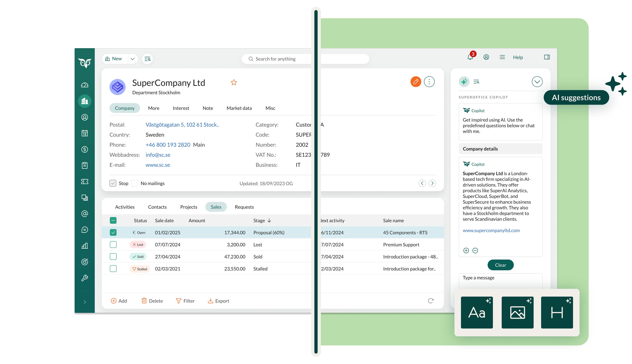Screen dimensions: 632x364
Task: Select the Contacts person icon in sidebar
Action: (85, 117)
